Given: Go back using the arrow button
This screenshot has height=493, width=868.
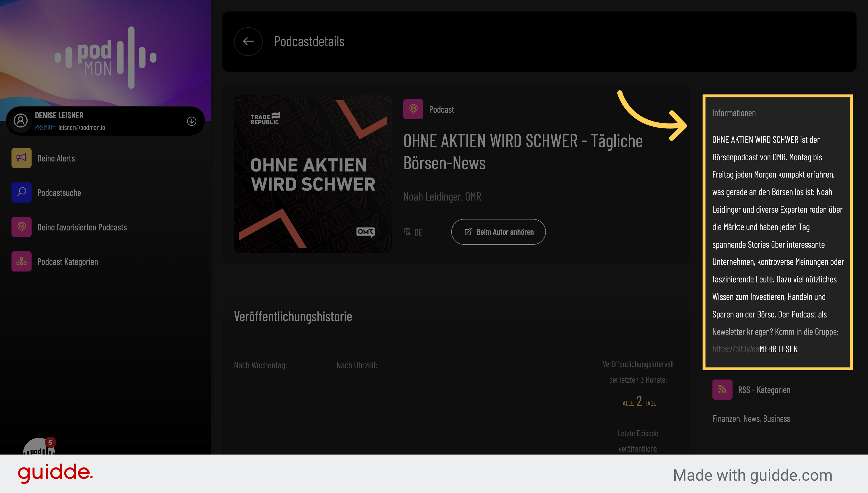Looking at the screenshot, I should [248, 41].
